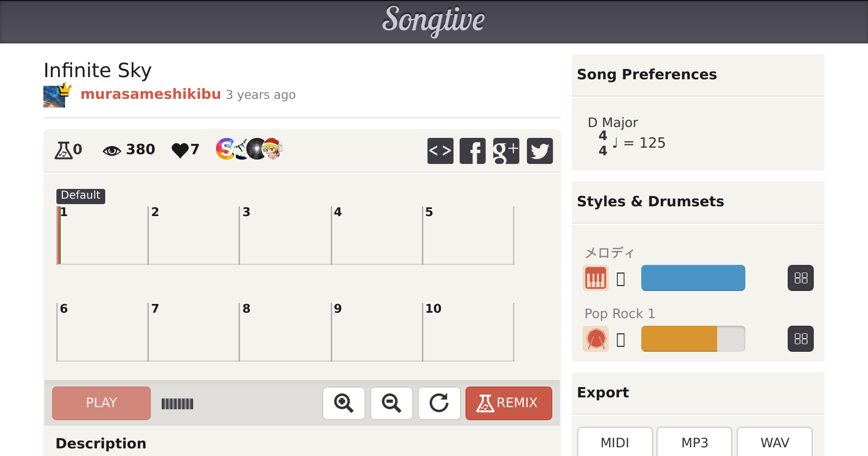Adjust the blue melody volume slider
Viewport: 868px width, 456px height.
pos(693,278)
